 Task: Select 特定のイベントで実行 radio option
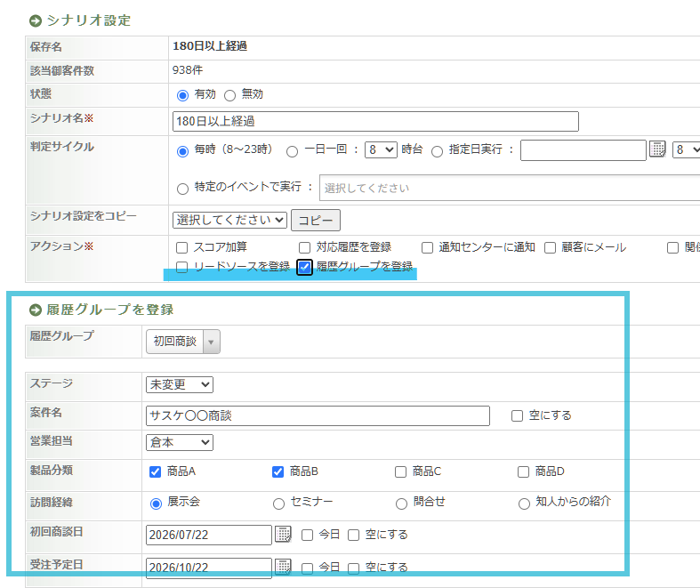(182, 189)
